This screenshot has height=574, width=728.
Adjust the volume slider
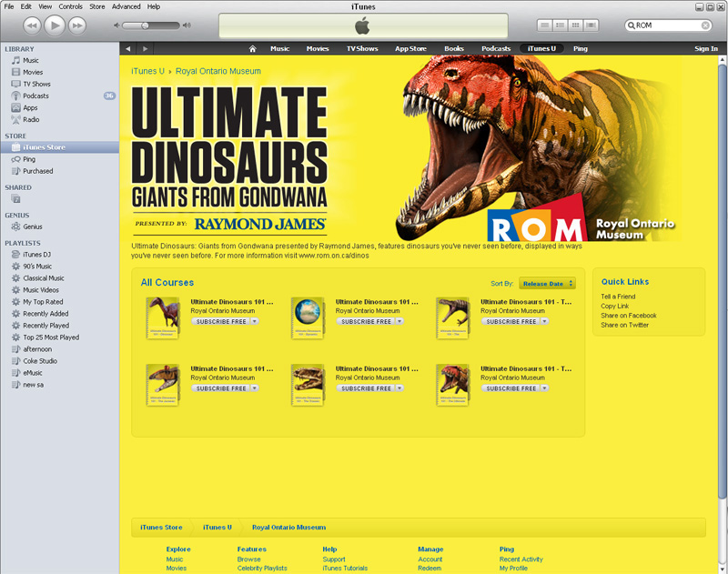pyautogui.click(x=144, y=25)
